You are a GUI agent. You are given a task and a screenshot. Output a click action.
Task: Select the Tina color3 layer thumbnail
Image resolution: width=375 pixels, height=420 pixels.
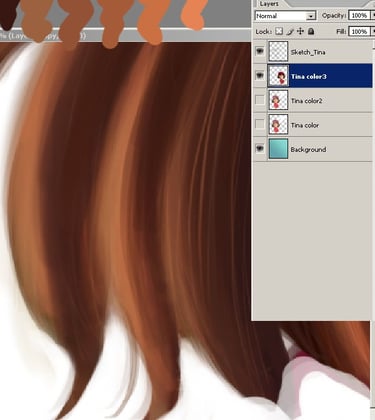coord(278,76)
